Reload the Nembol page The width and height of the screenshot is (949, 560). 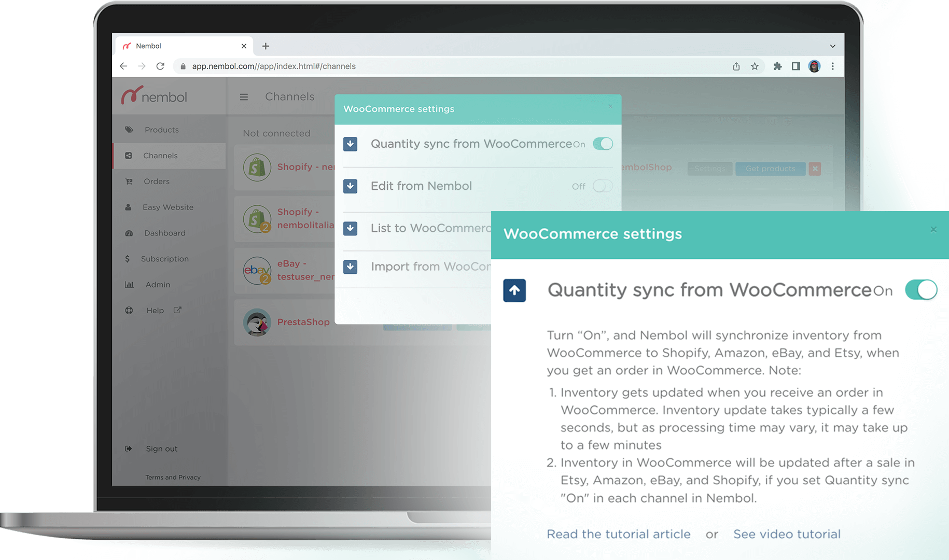160,66
